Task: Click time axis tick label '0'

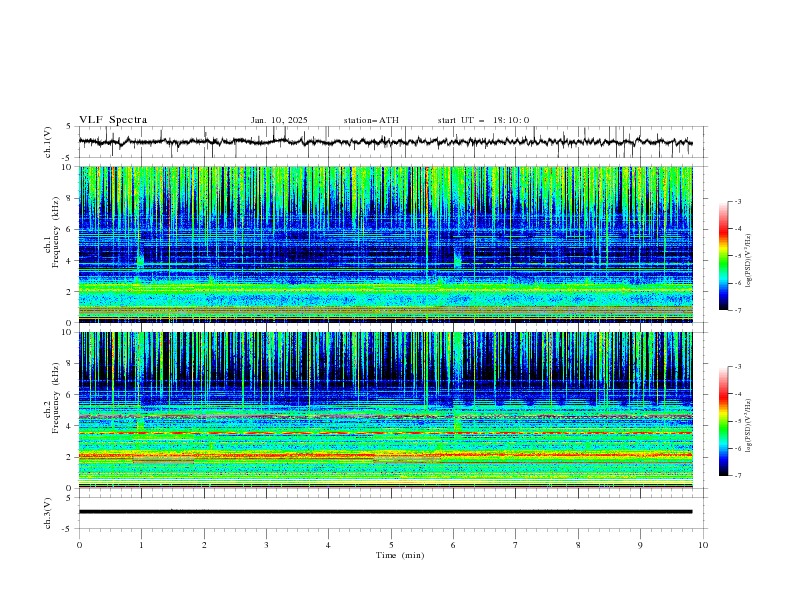Action: click(x=79, y=545)
